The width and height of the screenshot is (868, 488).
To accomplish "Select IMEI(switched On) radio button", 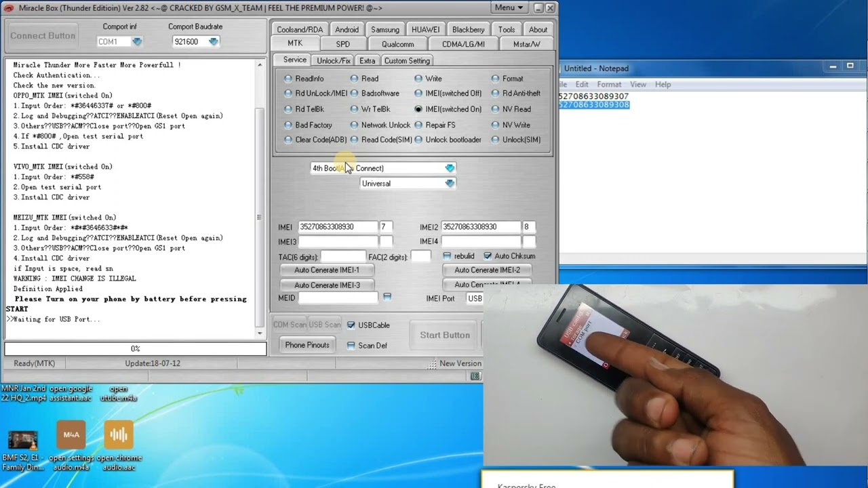I will [x=418, y=109].
